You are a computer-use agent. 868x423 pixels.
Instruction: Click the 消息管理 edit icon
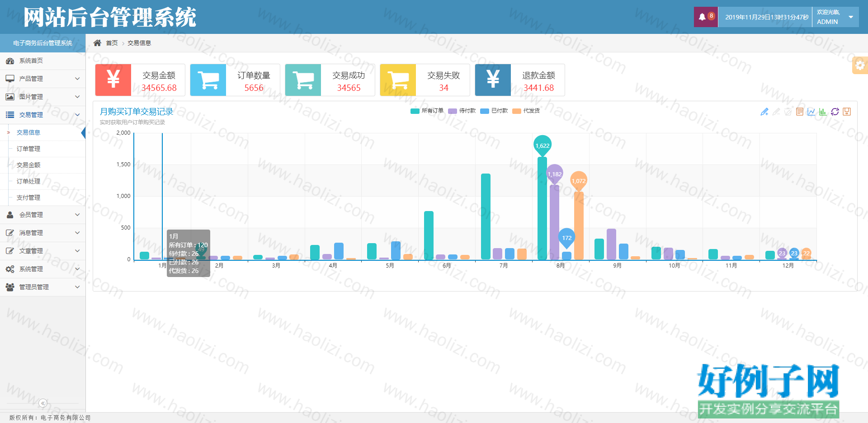point(10,233)
